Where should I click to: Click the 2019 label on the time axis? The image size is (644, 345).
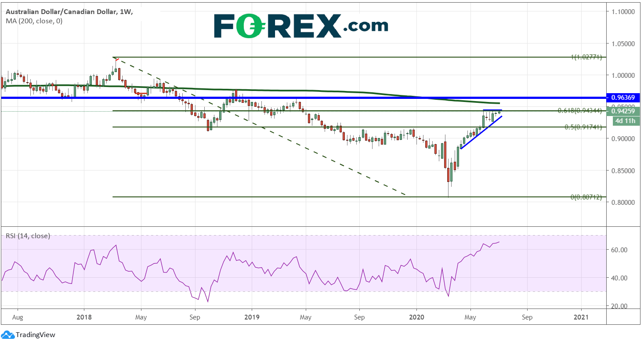click(252, 317)
